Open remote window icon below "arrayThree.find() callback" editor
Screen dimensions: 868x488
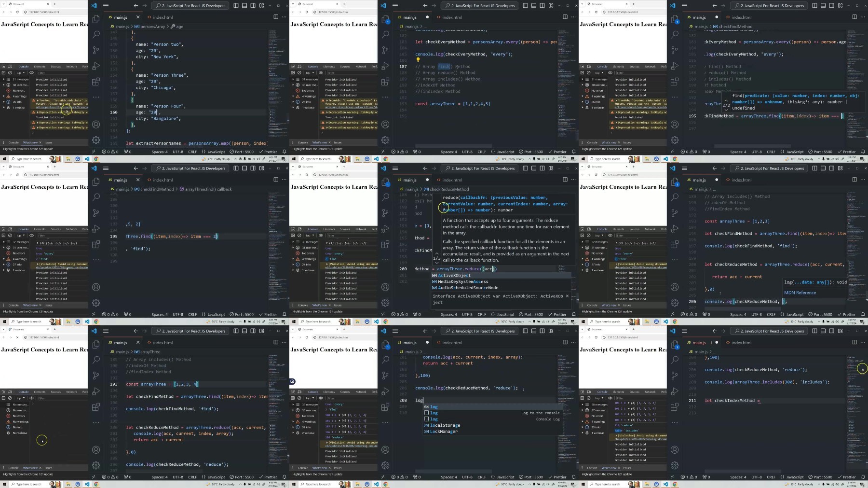coord(94,314)
